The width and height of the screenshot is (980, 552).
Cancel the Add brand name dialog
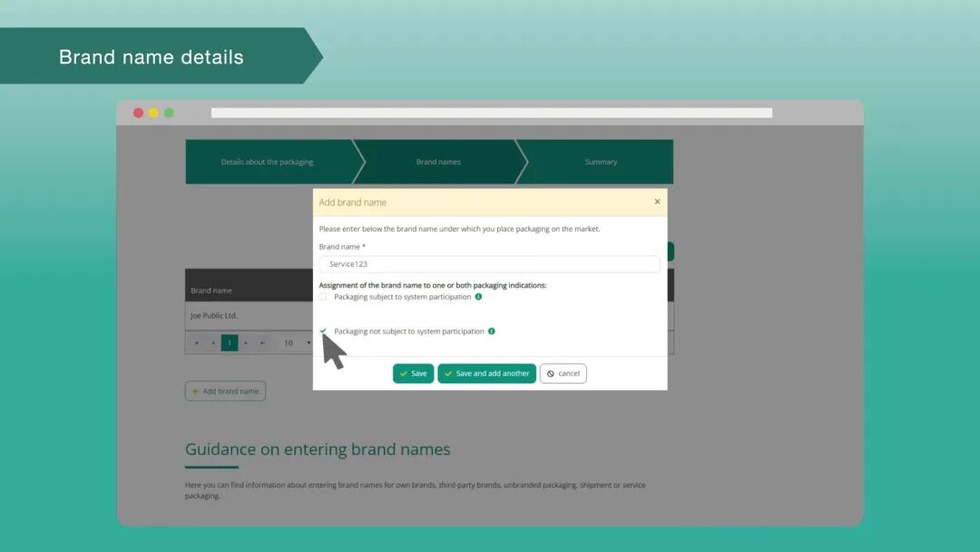point(563,373)
